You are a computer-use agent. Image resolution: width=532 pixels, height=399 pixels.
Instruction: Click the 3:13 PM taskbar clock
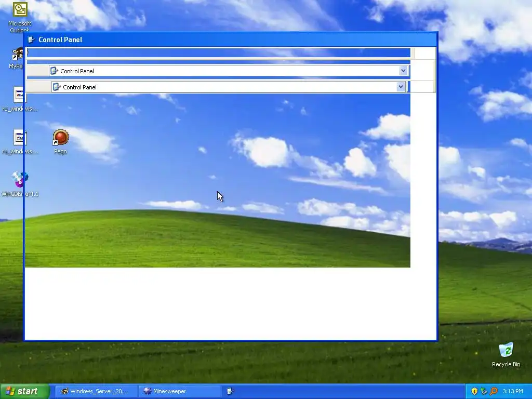coord(513,391)
